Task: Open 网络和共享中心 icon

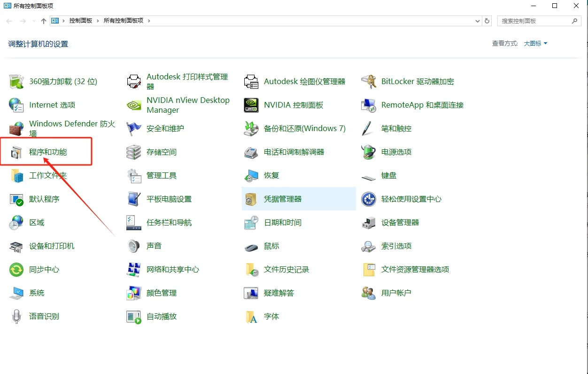Action: tap(134, 269)
